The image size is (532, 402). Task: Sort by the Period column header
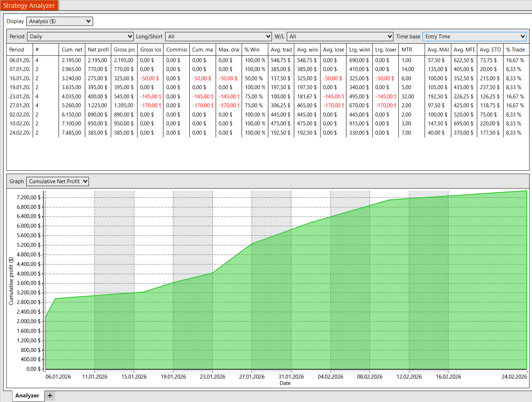pos(17,50)
